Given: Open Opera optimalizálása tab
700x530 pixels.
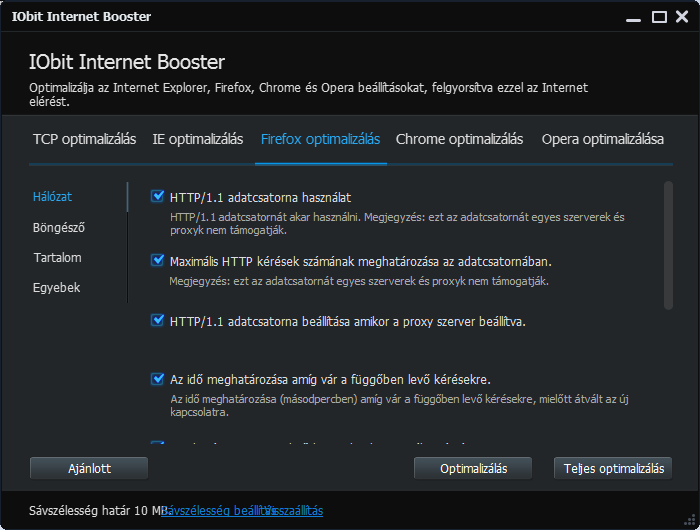Looking at the screenshot, I should coord(603,139).
